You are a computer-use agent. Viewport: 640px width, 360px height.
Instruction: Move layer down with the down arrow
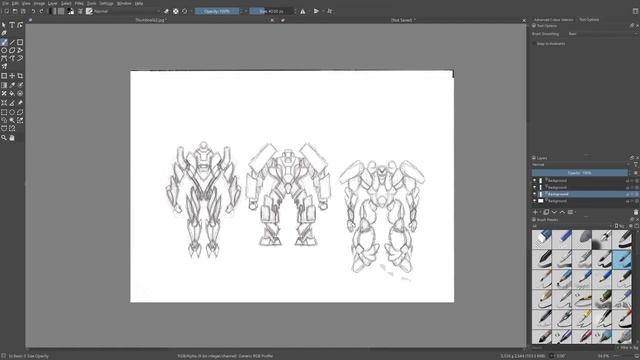pos(554,212)
